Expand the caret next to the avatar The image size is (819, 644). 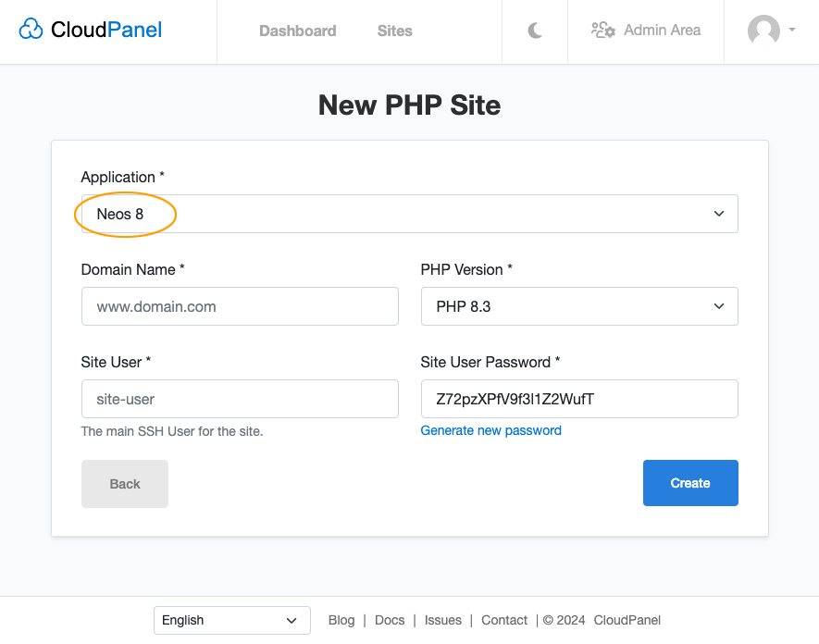tap(792, 31)
